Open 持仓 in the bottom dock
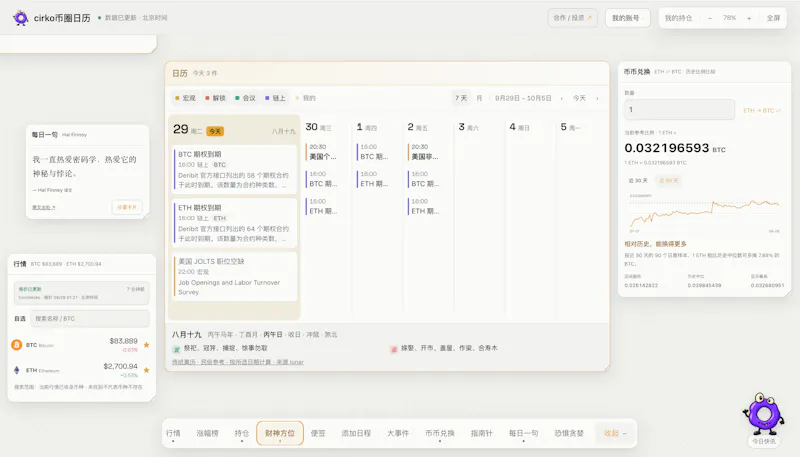The height and width of the screenshot is (457, 800). coord(242,433)
